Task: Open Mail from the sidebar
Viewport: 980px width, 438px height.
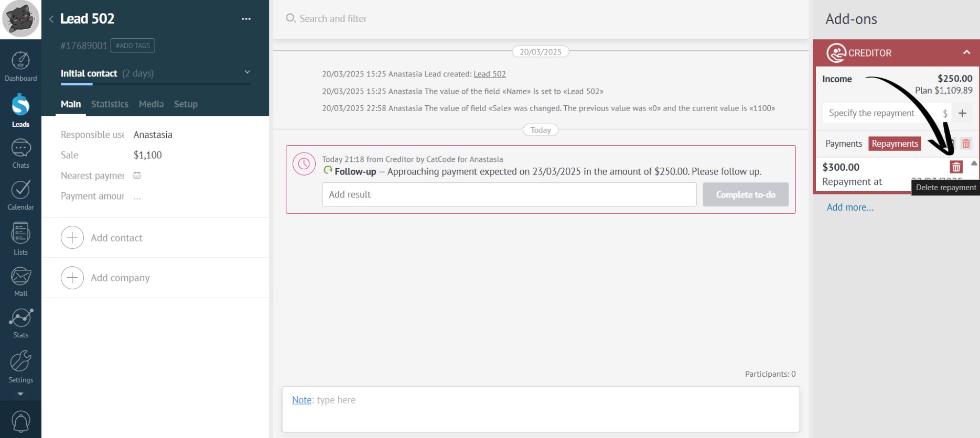Action: tap(20, 281)
